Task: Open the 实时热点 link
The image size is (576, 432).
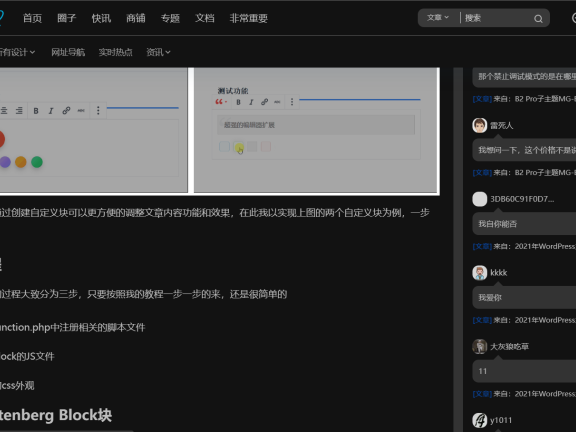Action: point(115,52)
